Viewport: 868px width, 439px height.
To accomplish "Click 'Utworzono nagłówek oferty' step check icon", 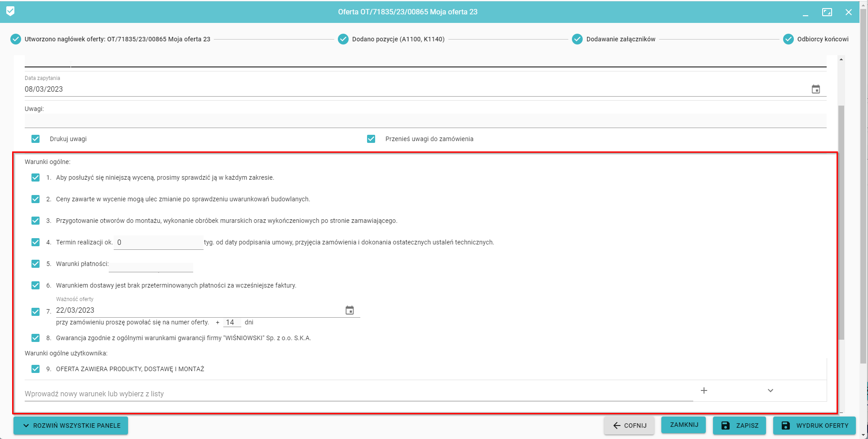I will [16, 39].
